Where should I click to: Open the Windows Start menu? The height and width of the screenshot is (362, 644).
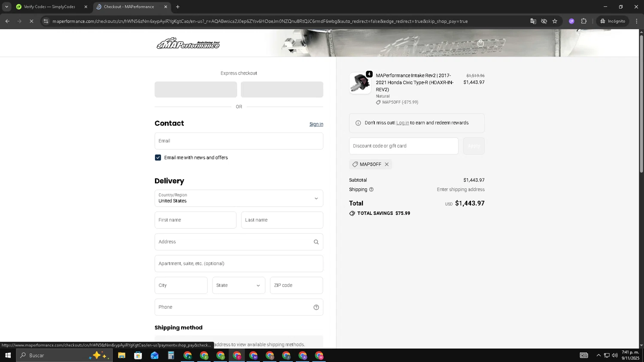pyautogui.click(x=8, y=355)
